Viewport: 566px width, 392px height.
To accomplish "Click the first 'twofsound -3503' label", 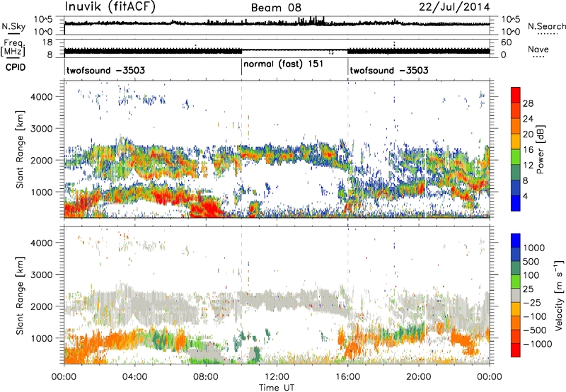I will [x=105, y=70].
